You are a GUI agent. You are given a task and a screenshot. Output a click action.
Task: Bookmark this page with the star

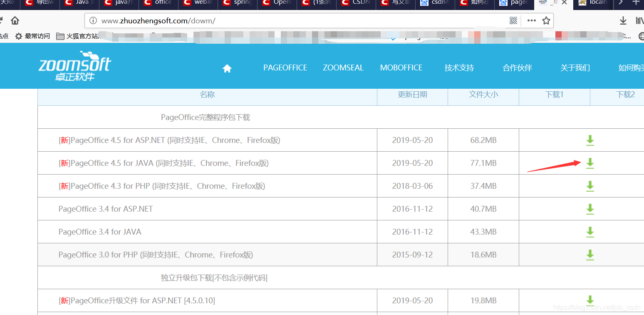click(546, 20)
